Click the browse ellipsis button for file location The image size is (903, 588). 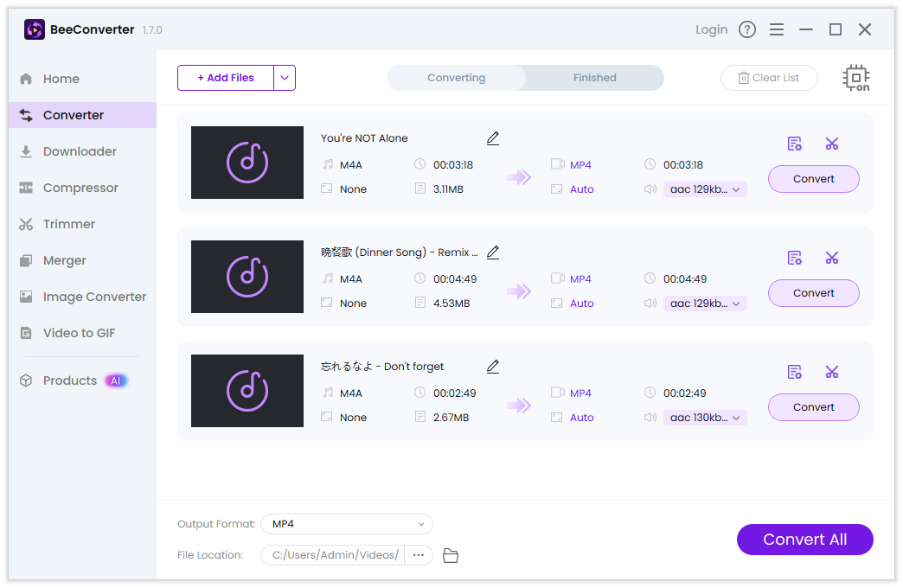419,555
